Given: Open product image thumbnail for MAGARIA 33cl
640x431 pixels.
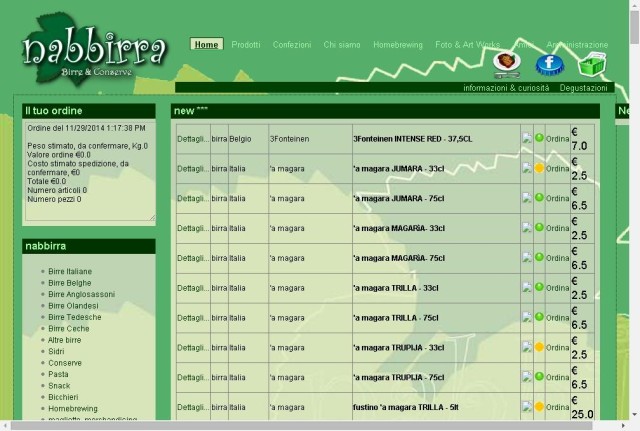Looking at the screenshot, I should coord(527,227).
